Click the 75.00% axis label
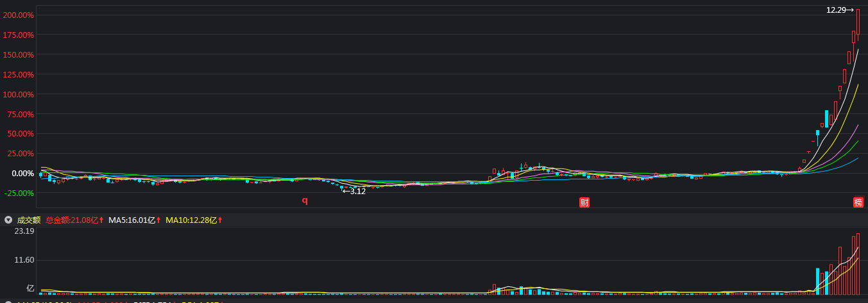 pyautogui.click(x=20, y=114)
